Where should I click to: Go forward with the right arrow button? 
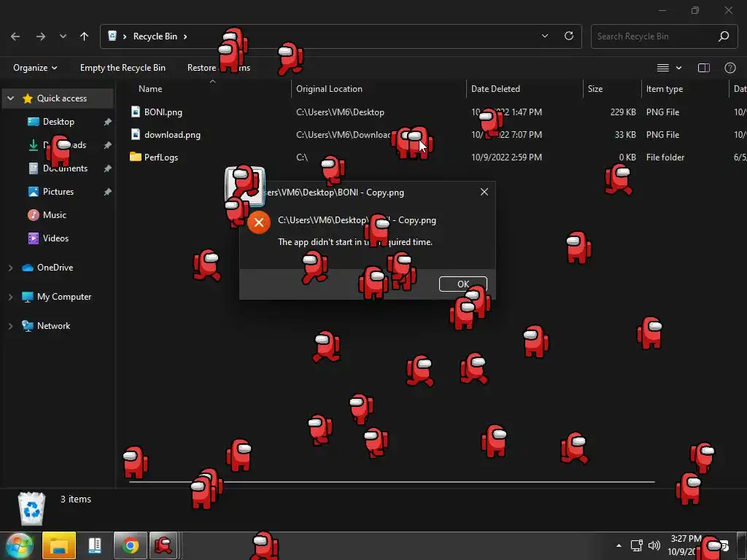41,36
